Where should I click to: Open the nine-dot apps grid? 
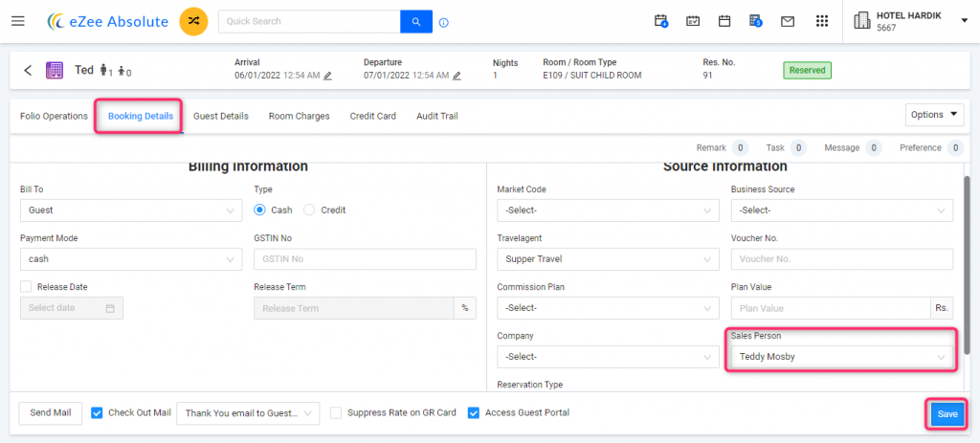[822, 21]
